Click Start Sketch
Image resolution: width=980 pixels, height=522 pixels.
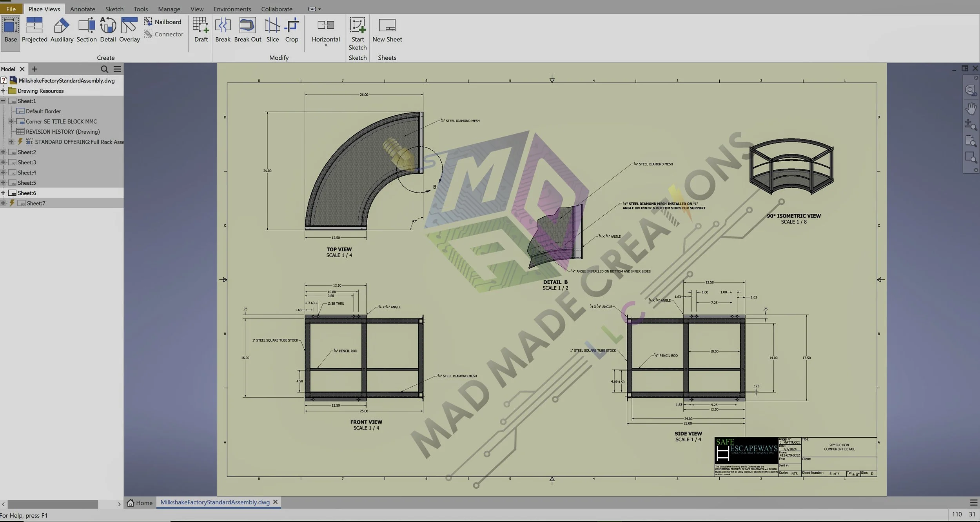(358, 35)
